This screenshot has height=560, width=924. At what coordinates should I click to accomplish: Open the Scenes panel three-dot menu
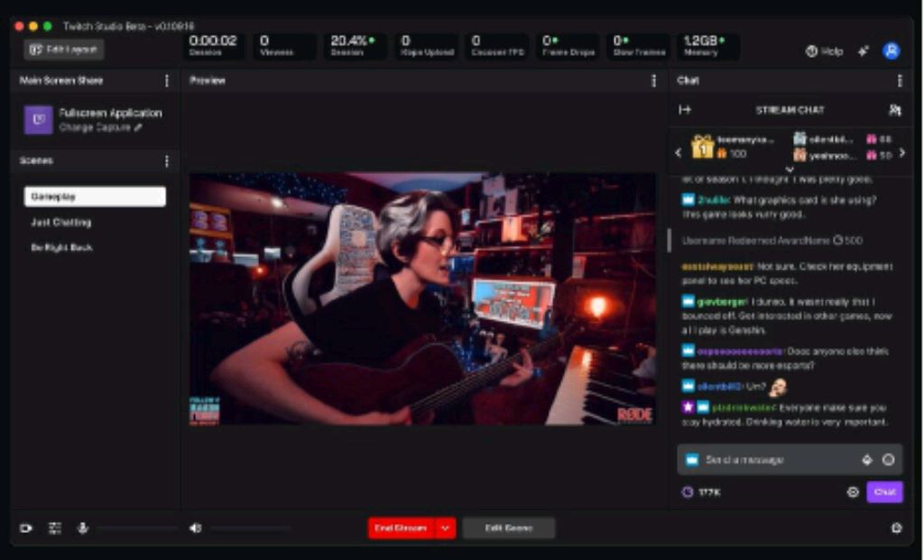(167, 161)
